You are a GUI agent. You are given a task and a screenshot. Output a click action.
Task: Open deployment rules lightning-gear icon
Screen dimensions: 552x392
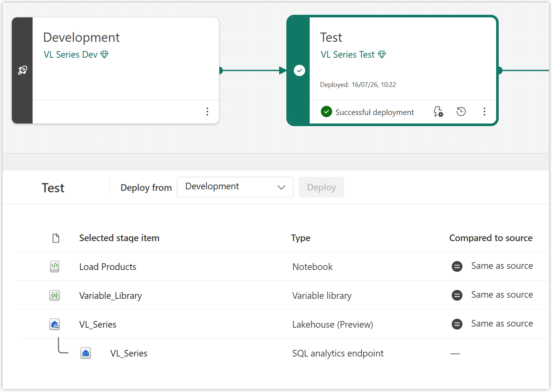click(x=438, y=112)
